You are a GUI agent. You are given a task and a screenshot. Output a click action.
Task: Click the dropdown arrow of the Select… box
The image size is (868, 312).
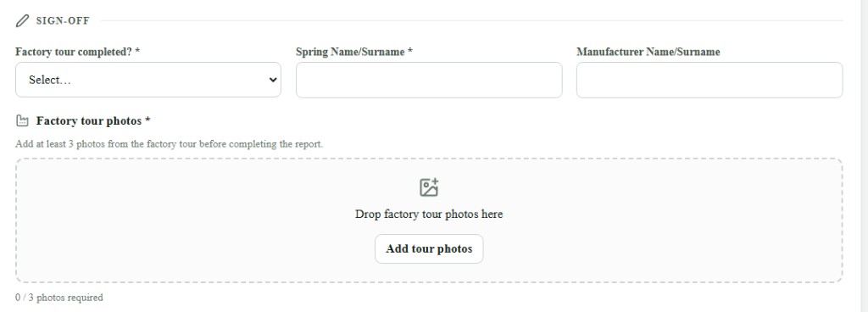point(272,80)
